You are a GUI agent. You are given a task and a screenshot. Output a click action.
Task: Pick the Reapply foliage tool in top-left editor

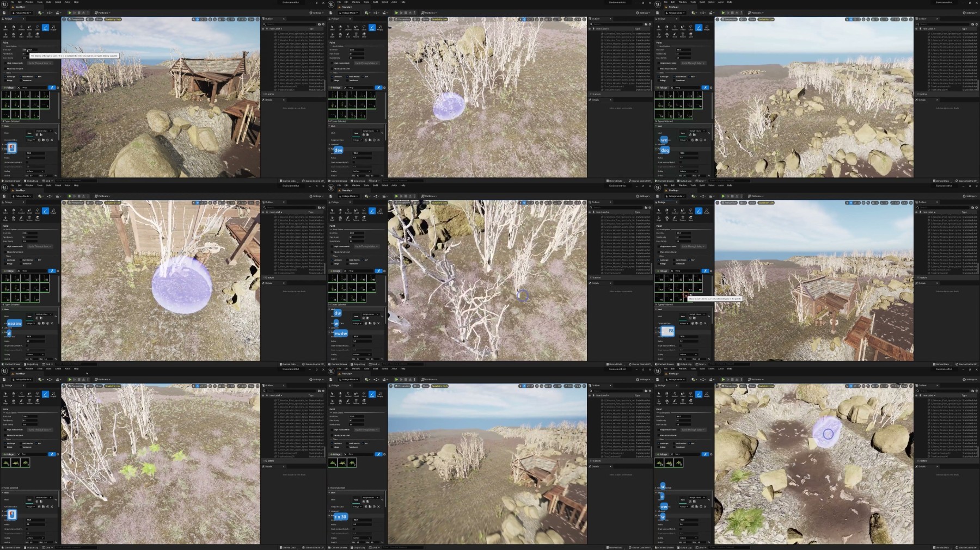tap(53, 28)
